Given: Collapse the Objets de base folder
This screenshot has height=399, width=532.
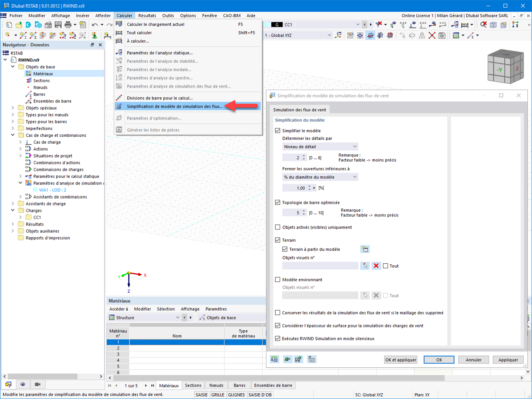Looking at the screenshot, I should click(13, 66).
